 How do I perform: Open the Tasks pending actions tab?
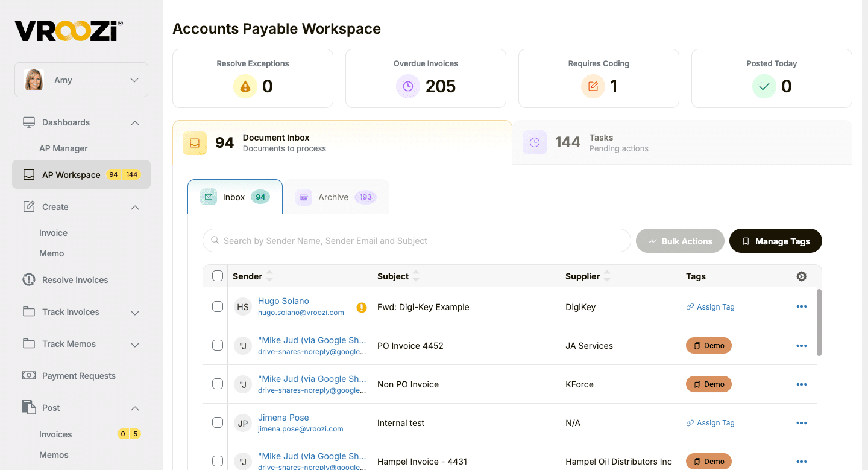(682, 142)
